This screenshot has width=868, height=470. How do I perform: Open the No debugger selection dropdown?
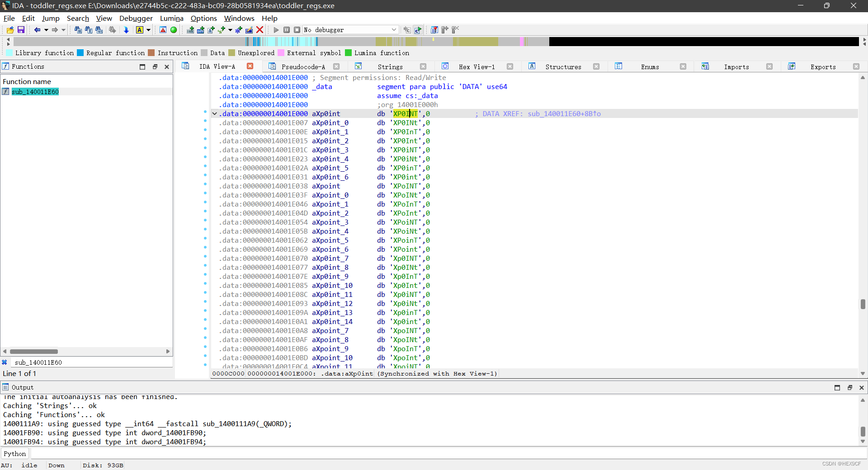tap(393, 30)
